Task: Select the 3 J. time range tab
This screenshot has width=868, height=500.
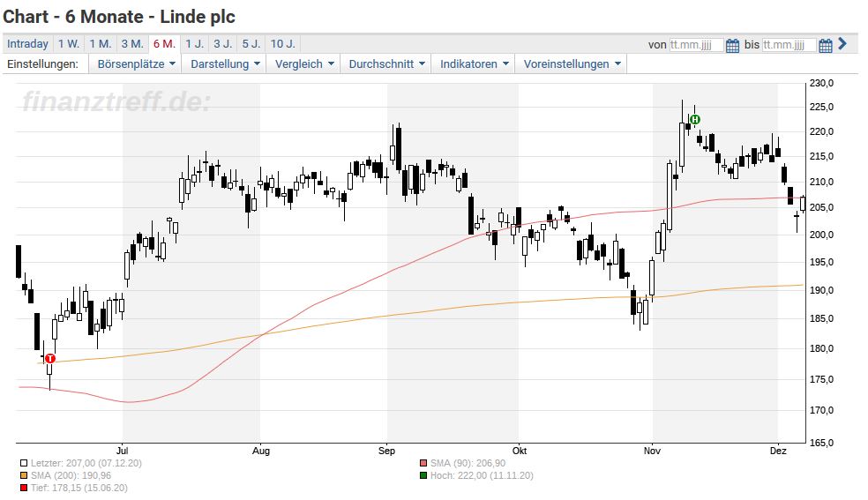Action: pyautogui.click(x=223, y=44)
